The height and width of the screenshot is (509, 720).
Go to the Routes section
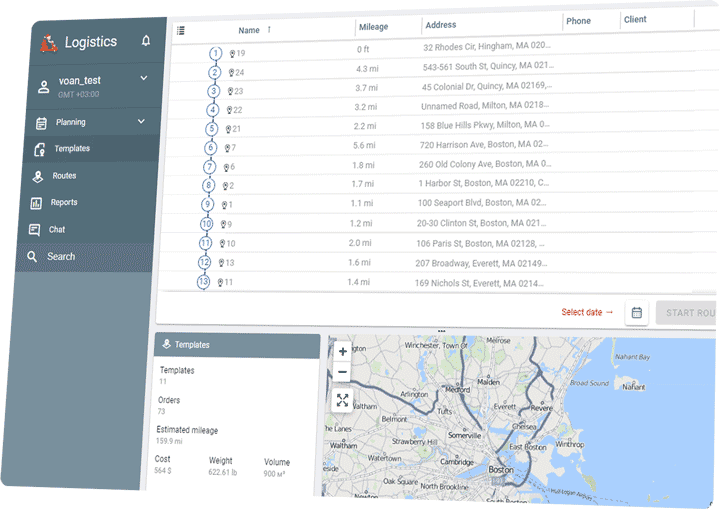pyautogui.click(x=64, y=176)
